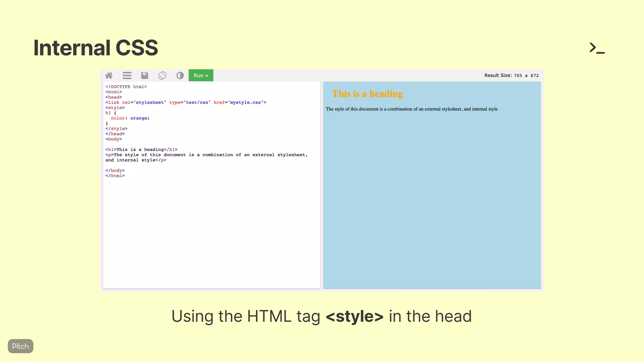Click the terminal prompt icon top right
This screenshot has height=362, width=644.
click(597, 48)
